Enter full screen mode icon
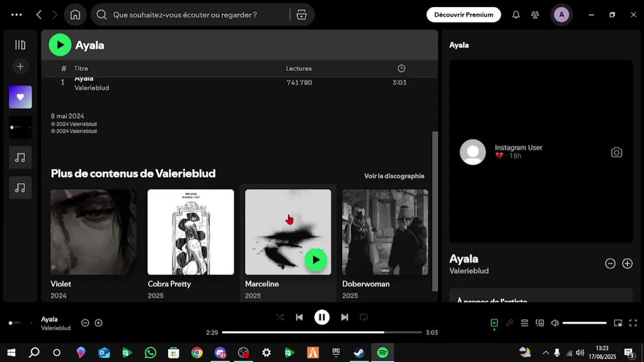 point(633,323)
